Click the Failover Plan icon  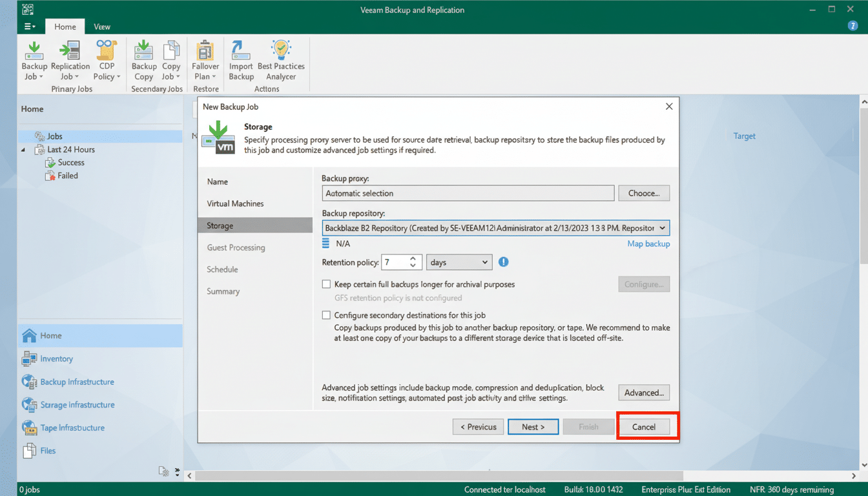[205, 61]
